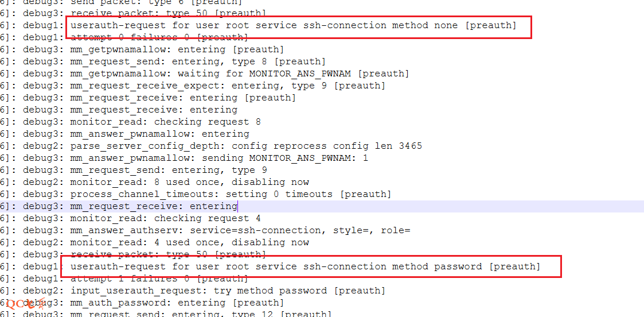
Task: Click the mm_request_send type 9 line
Action: pos(169,170)
